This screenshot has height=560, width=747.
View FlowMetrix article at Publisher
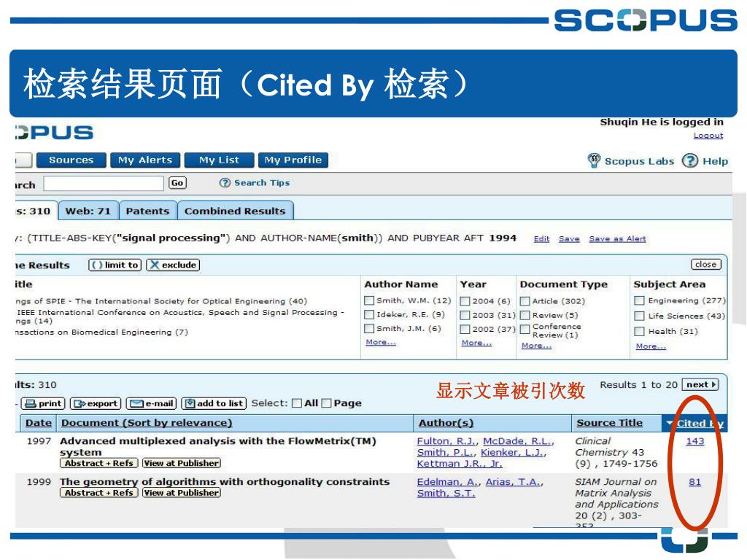[x=182, y=463]
